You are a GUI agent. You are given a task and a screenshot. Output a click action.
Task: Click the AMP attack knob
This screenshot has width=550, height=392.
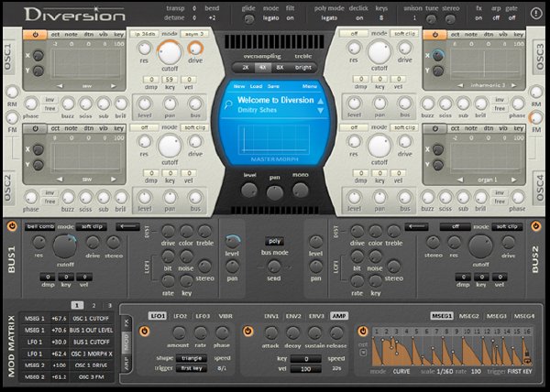click(x=270, y=333)
